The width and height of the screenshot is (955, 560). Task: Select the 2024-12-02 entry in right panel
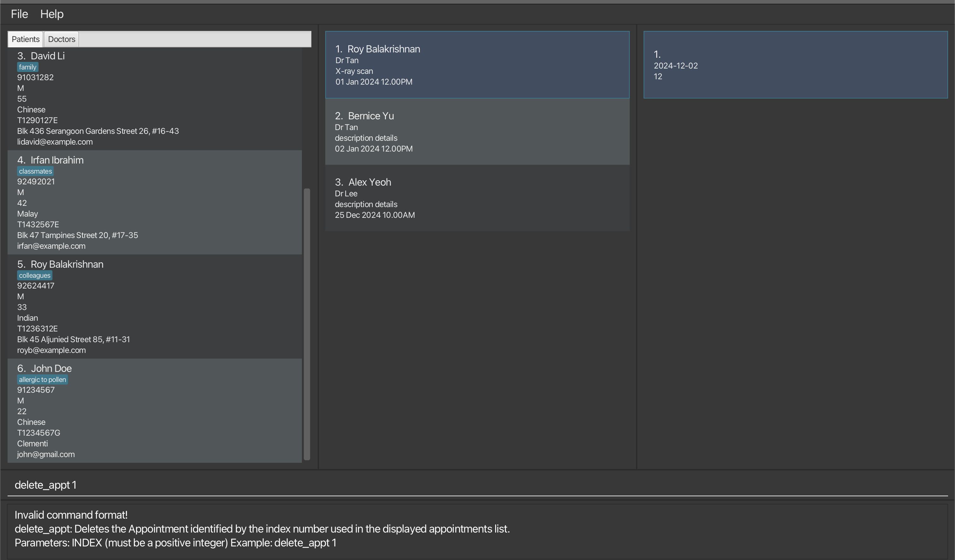796,65
